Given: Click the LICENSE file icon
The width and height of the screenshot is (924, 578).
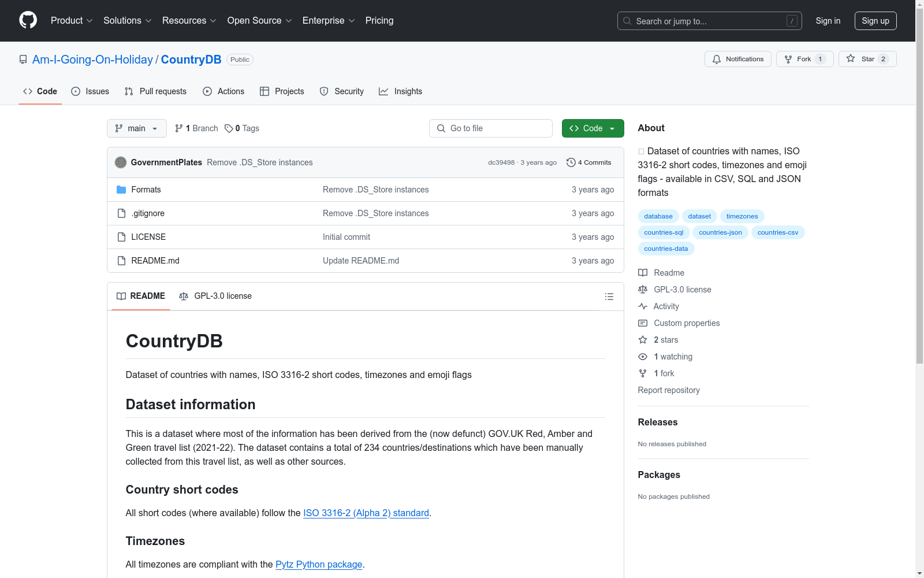Looking at the screenshot, I should point(121,237).
